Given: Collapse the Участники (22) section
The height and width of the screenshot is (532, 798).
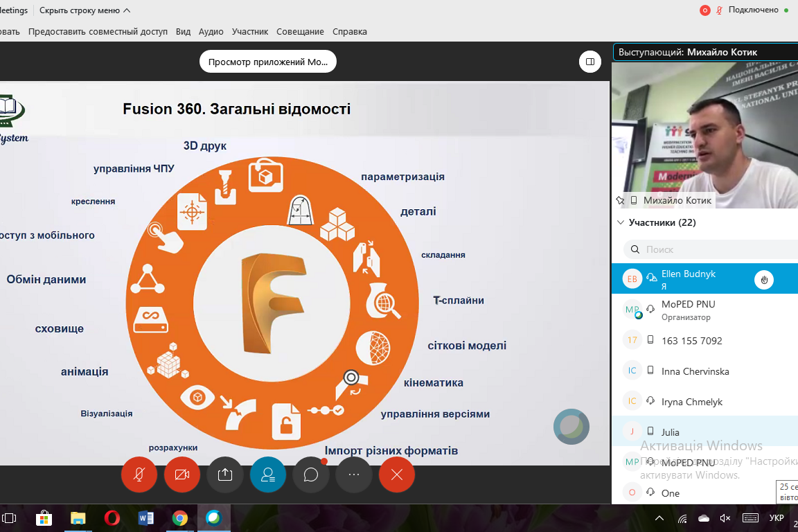Looking at the screenshot, I should [x=619, y=223].
